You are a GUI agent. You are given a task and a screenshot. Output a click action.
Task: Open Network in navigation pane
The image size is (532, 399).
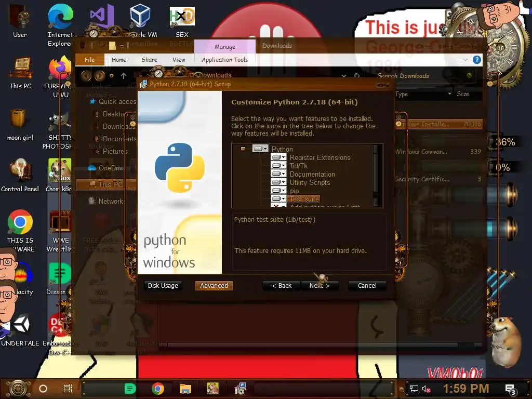click(106, 201)
